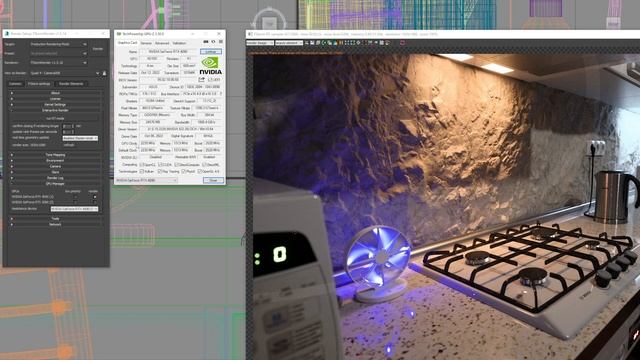
Task: Open the Render Output dropdown in the frame buffer
Action: tap(259, 43)
